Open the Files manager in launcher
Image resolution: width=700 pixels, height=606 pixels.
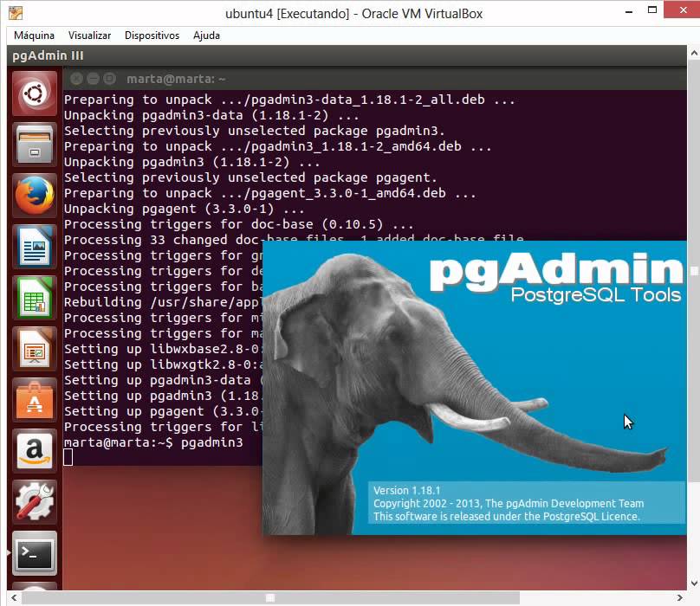click(x=35, y=145)
